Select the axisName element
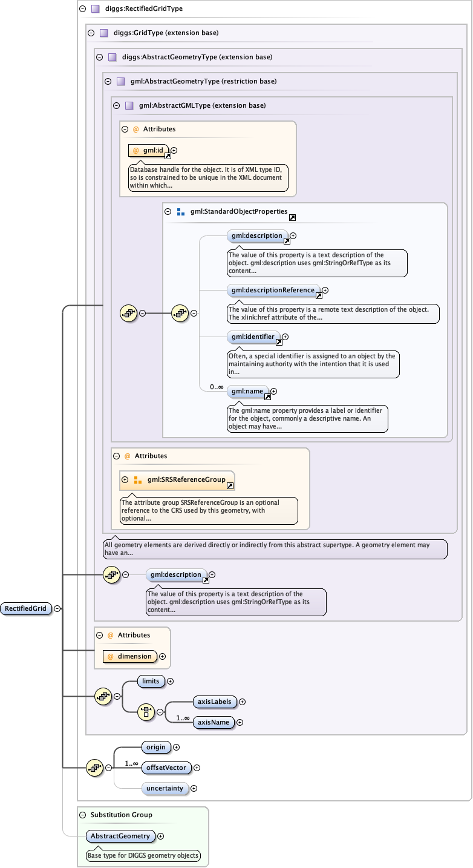 click(x=214, y=722)
